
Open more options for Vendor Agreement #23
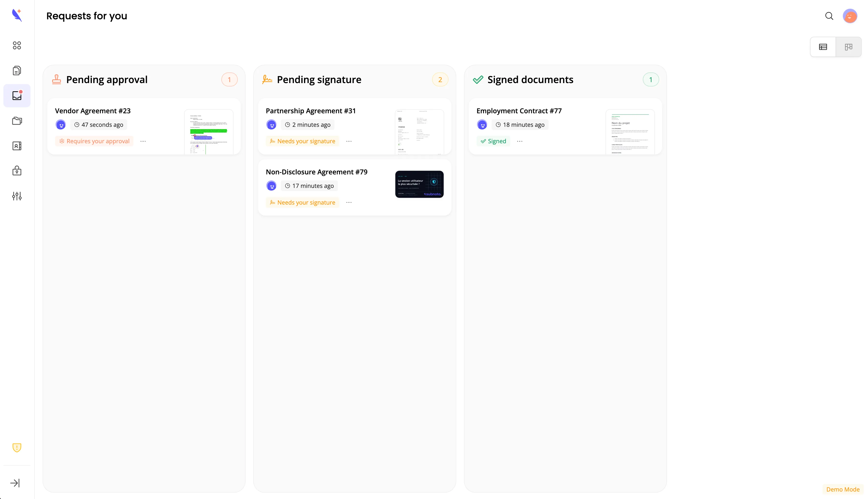click(143, 141)
